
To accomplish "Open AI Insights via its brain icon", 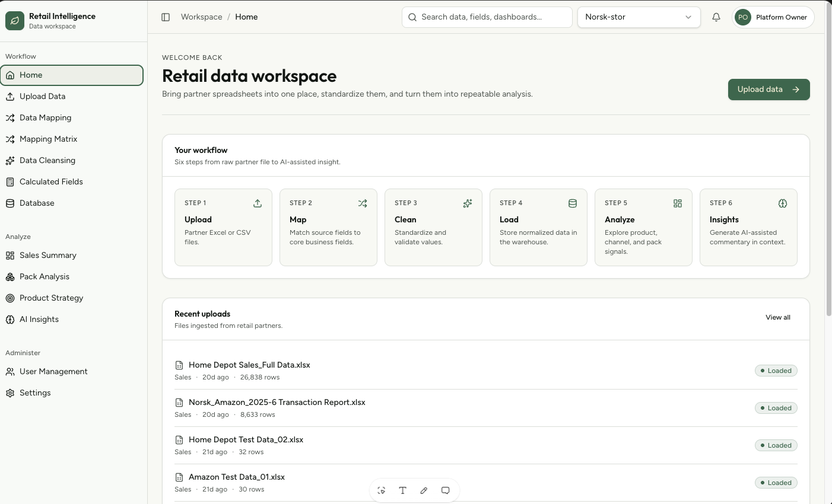I will [10, 319].
